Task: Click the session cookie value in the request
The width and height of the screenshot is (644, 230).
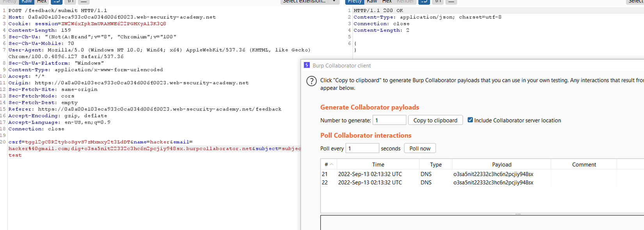Action: coord(114,24)
